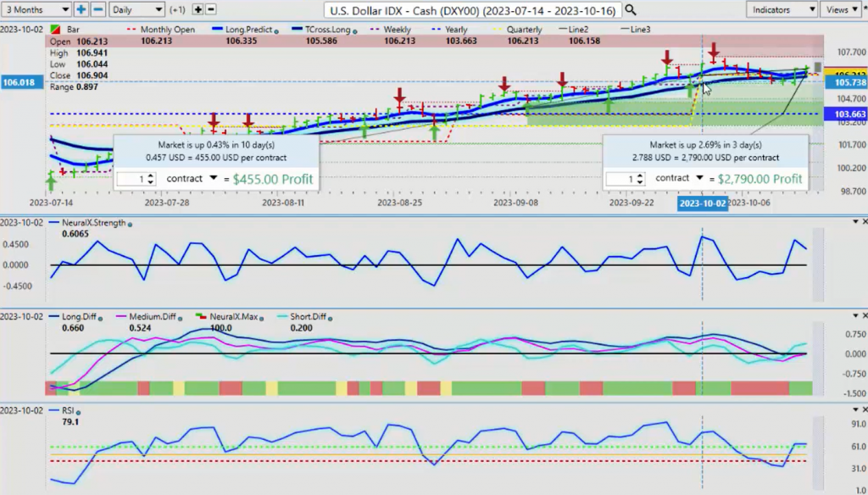Click the blue plus zoom-in button
868x495 pixels.
(81, 9)
